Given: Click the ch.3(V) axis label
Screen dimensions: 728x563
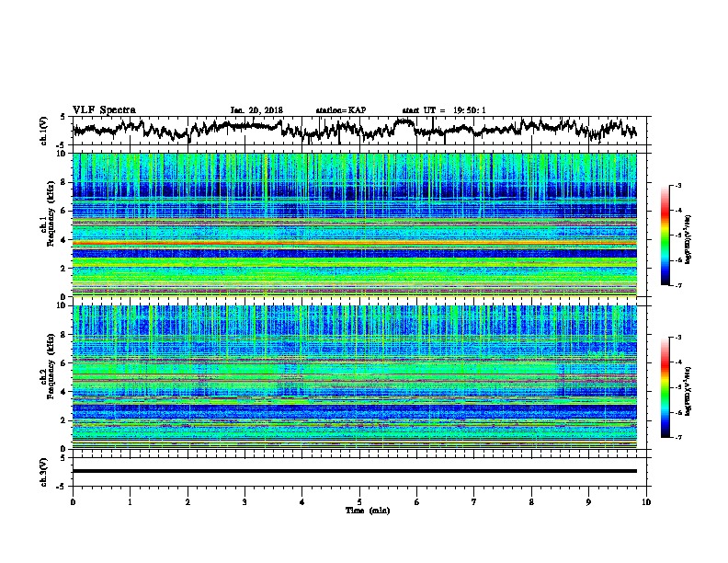Looking at the screenshot, I should [44, 472].
